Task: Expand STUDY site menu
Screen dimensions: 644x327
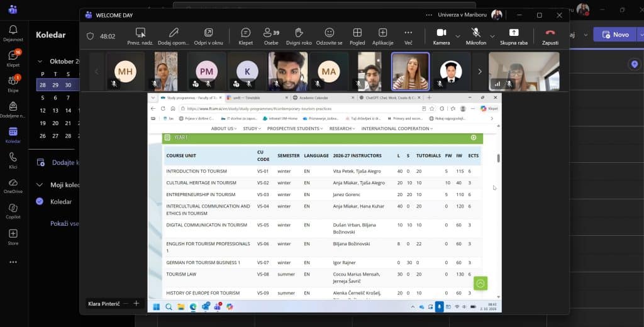Action: point(252,128)
